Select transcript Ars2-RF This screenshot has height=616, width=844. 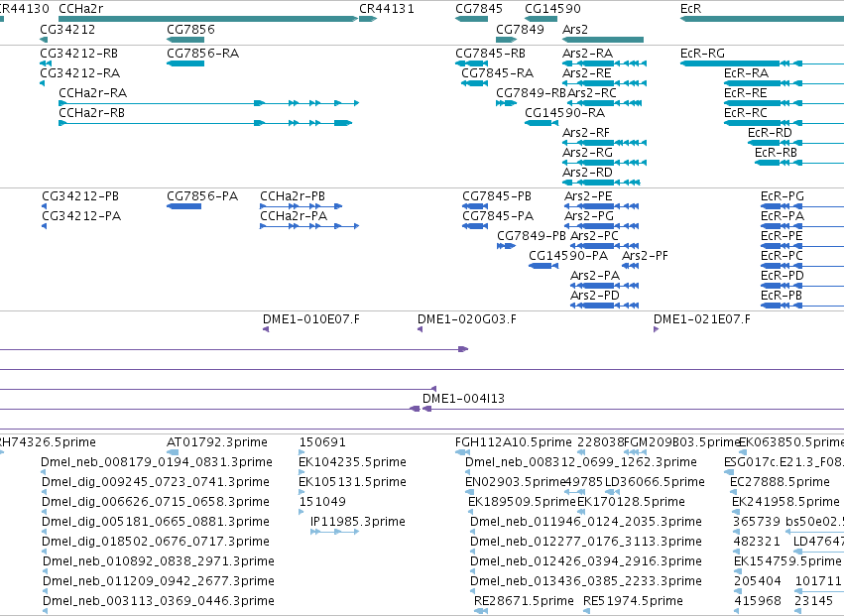[604, 143]
